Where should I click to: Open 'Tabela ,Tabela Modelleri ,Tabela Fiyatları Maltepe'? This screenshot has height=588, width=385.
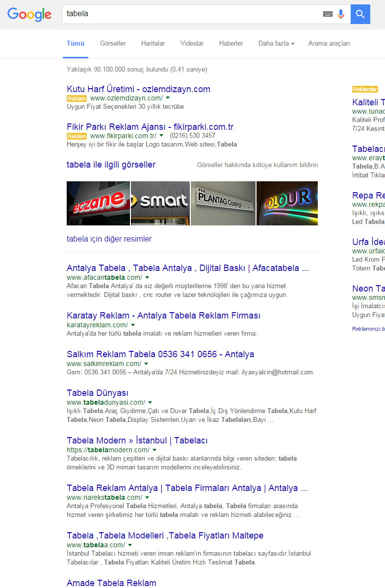[165, 536]
